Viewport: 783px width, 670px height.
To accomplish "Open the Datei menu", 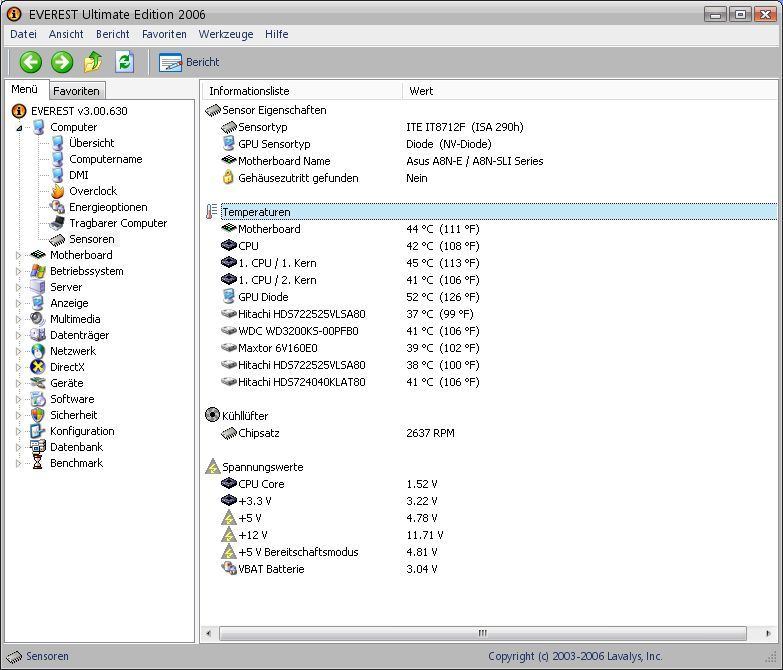I will tap(23, 34).
